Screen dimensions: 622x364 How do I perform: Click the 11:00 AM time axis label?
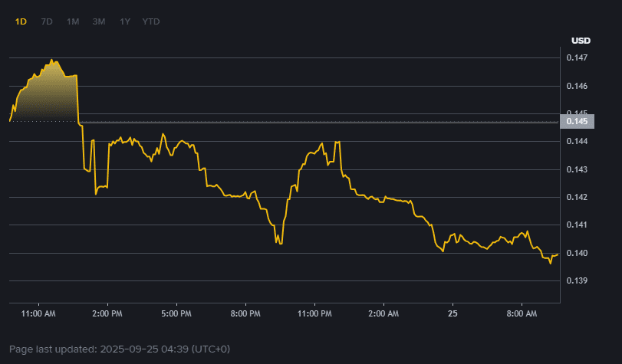[x=38, y=314]
